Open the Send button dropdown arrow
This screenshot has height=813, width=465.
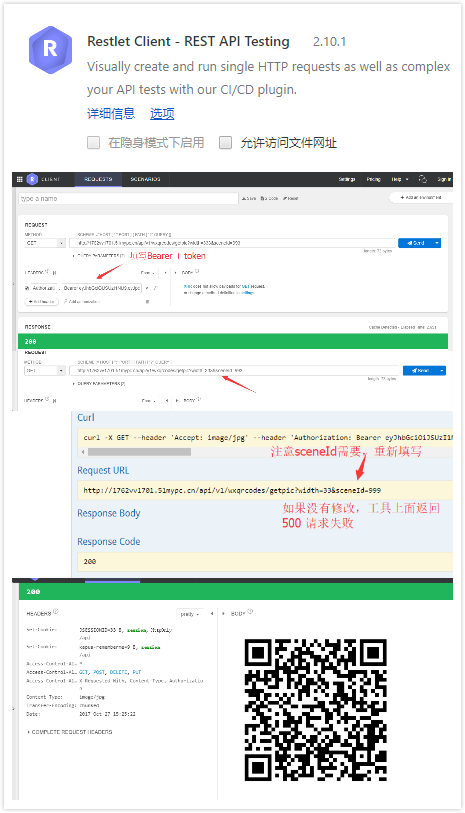tap(437, 243)
